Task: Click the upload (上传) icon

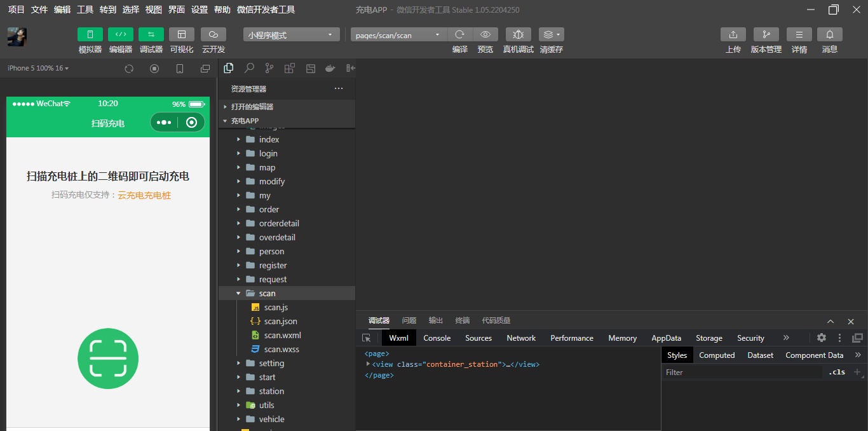Action: click(733, 34)
